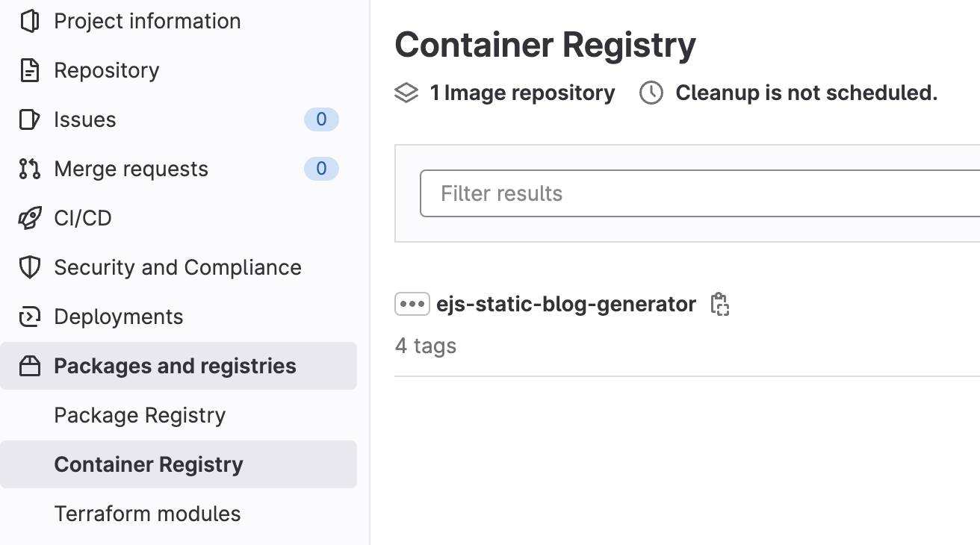Click the Deployments icon in sidebar
The image size is (980, 545).
click(x=29, y=317)
